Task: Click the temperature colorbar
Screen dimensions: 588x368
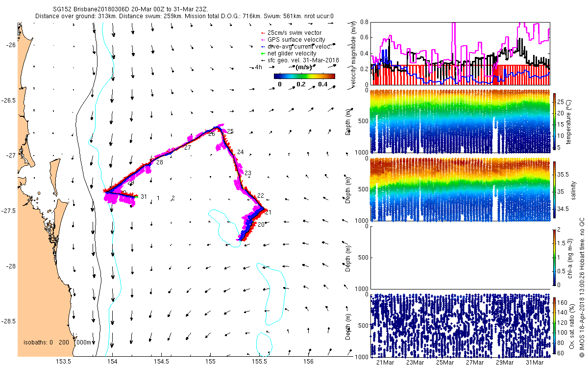Action: click(555, 121)
